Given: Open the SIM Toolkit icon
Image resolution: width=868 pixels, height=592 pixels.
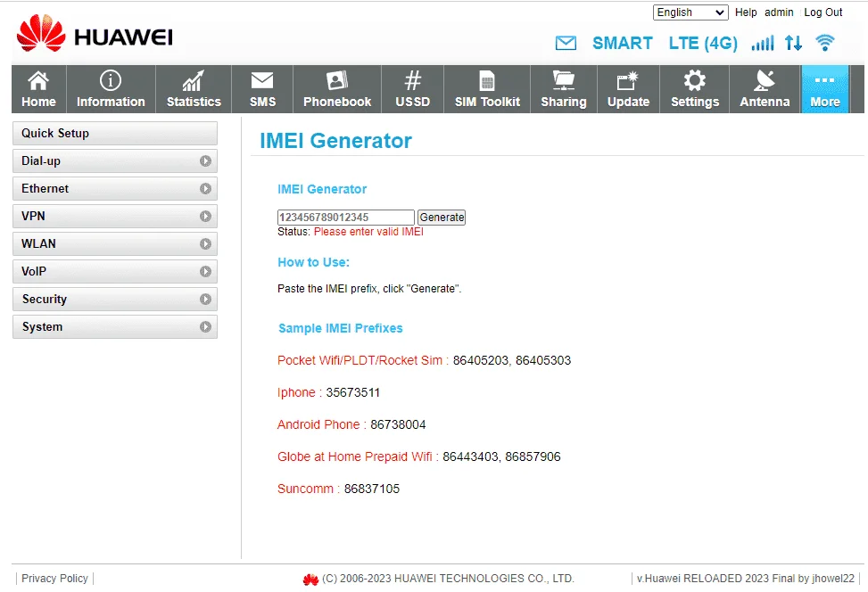Looking at the screenshot, I should coord(487,81).
